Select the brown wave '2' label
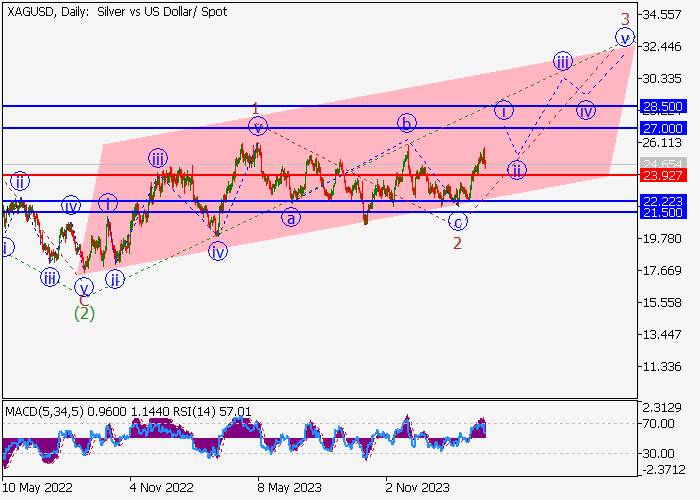700x500 pixels. [x=457, y=243]
